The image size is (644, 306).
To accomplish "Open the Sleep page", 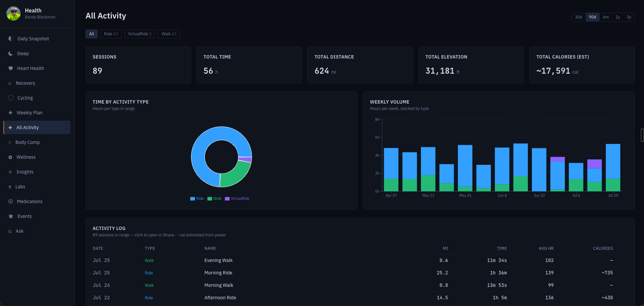I will point(37,53).
